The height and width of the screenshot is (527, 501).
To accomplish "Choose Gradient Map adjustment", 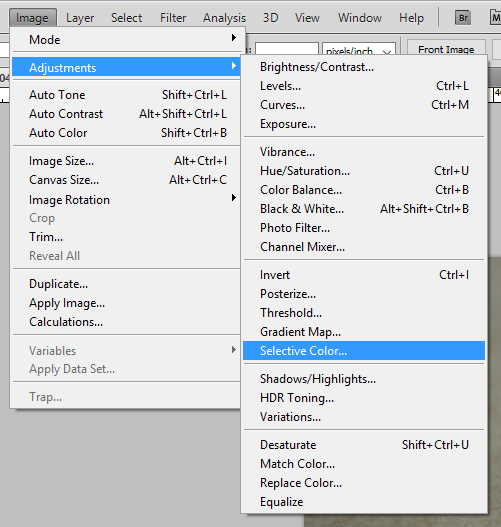I will tap(364, 332).
